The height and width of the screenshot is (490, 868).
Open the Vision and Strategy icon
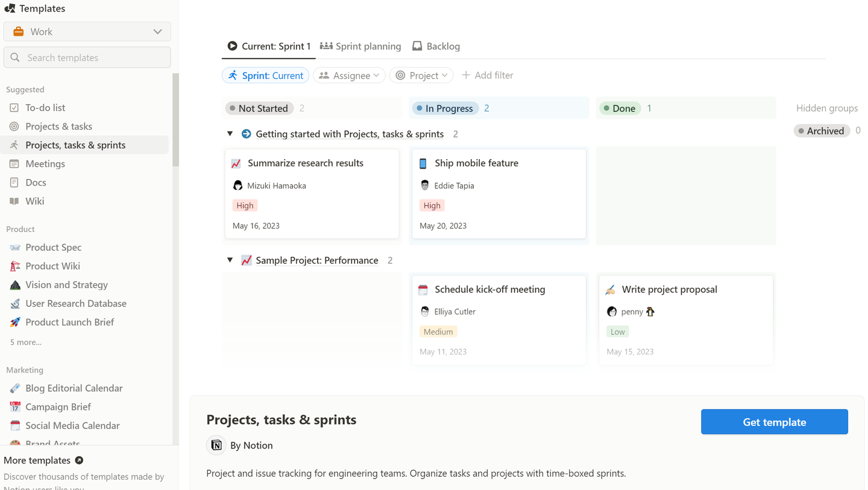point(15,285)
